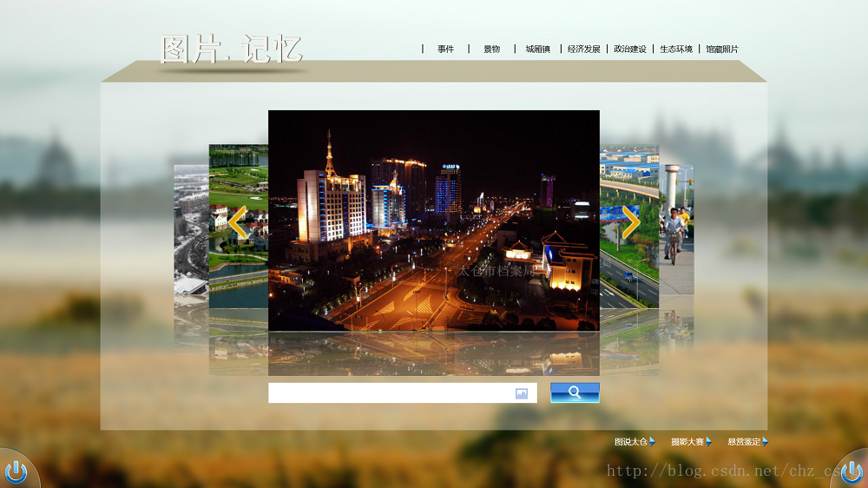Select the green golf course villa thumbnail

click(239, 226)
